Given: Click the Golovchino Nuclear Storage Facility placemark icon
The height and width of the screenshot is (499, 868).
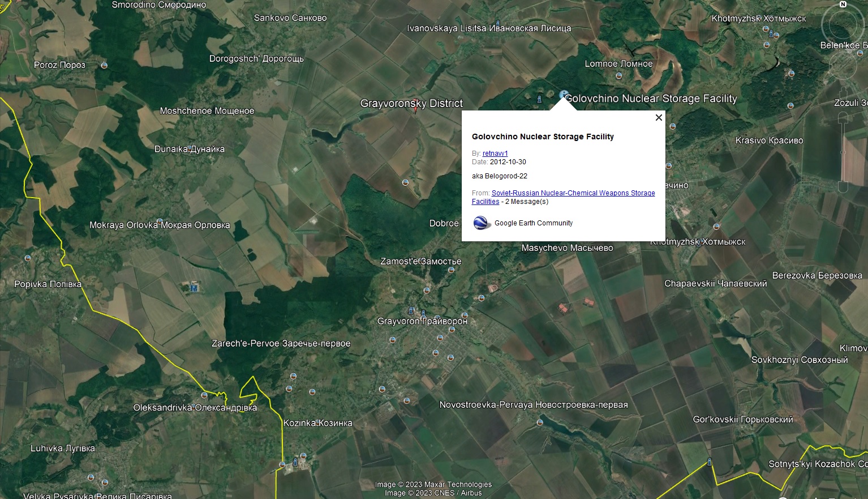Looking at the screenshot, I should pyautogui.click(x=564, y=95).
